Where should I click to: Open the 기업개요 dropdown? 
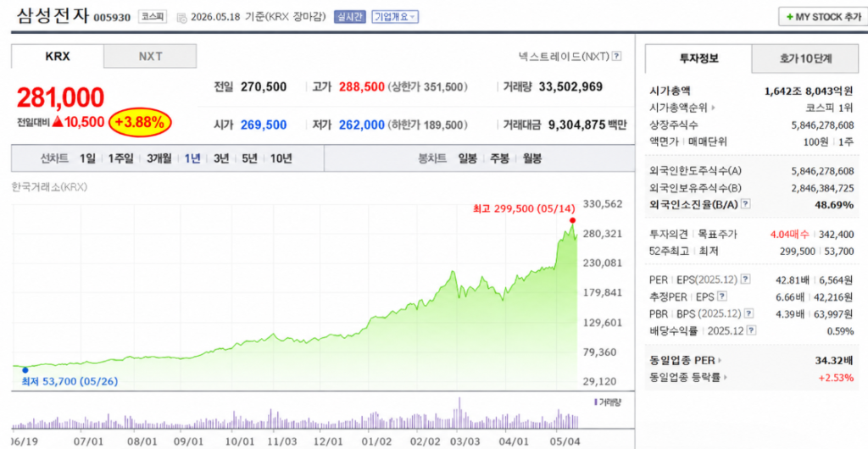(x=395, y=17)
